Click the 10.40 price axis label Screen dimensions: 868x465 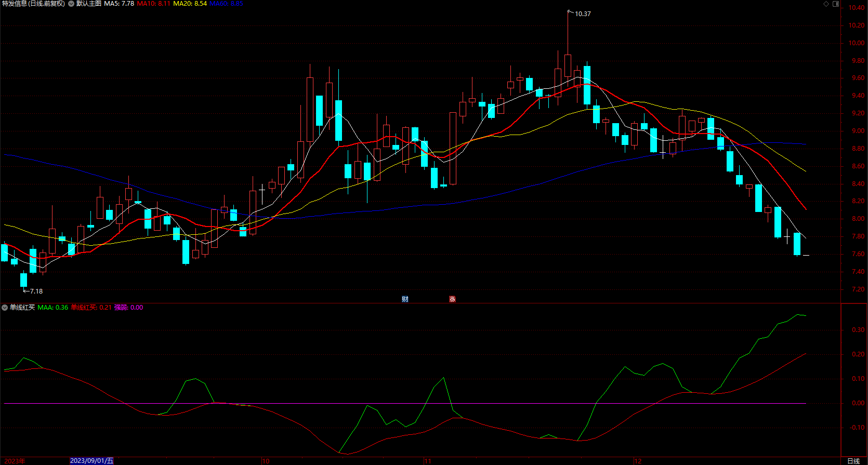pos(857,8)
